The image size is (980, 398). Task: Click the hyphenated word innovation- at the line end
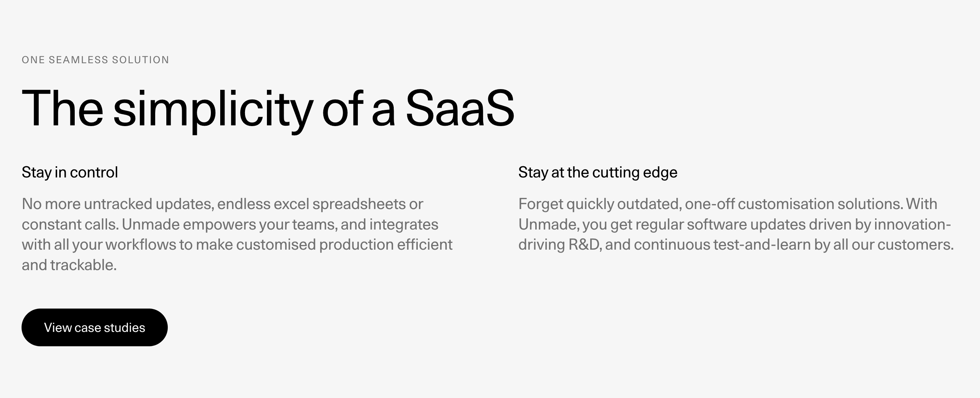pyautogui.click(x=912, y=225)
